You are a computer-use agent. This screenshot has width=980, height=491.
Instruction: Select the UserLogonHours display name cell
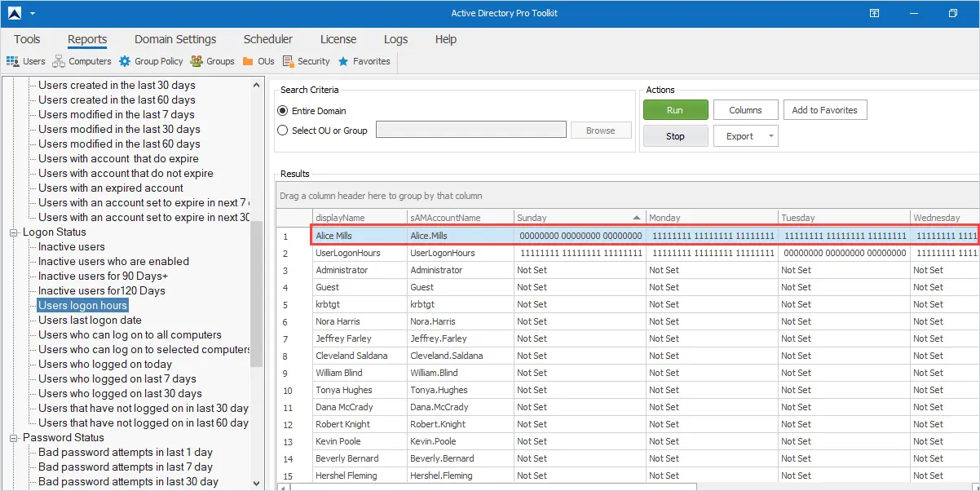click(360, 253)
